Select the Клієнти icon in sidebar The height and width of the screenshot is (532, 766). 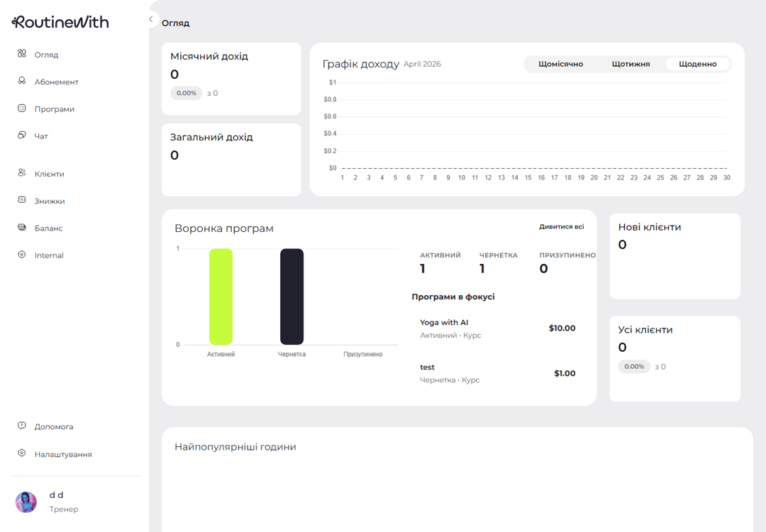(x=21, y=173)
